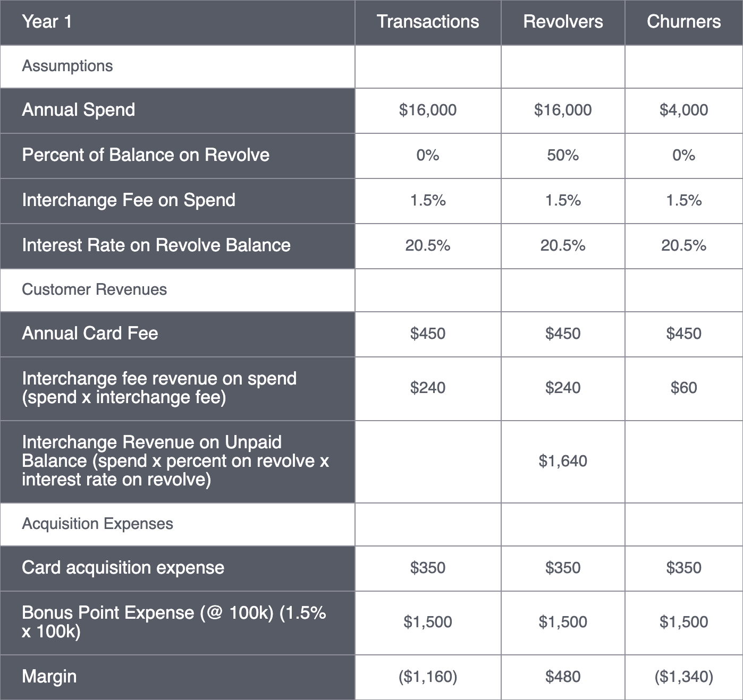
Task: Select Transactions margin ($1,160) cell
Action: point(428,677)
